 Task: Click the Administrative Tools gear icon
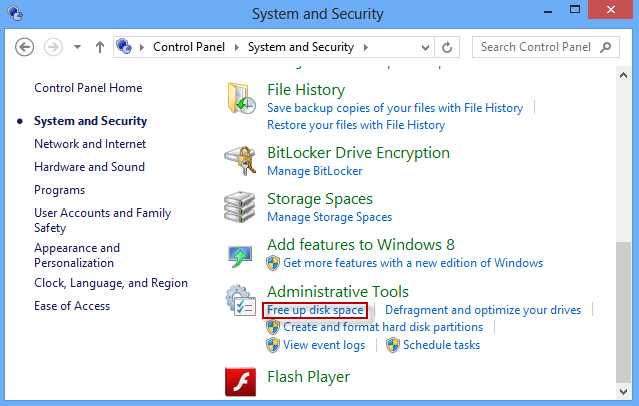point(241,300)
